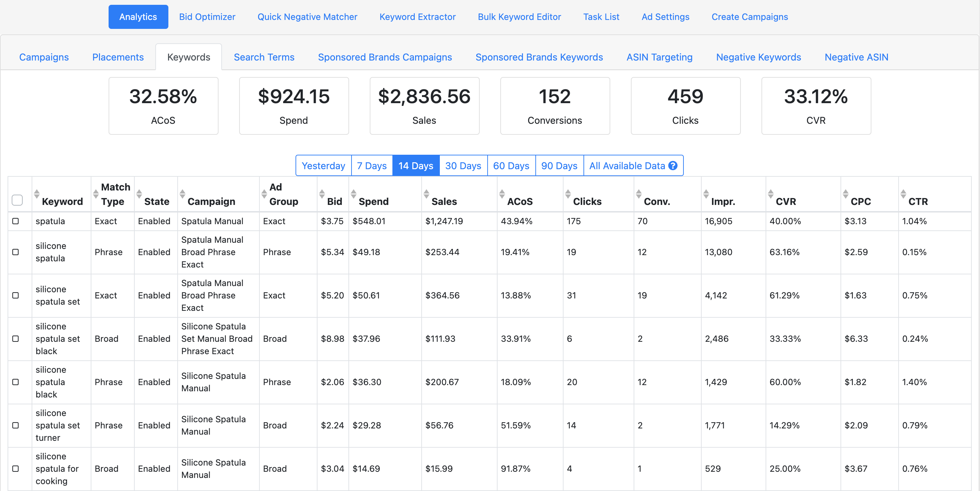This screenshot has width=980, height=491.
Task: Sort table by Conv. column arrows
Action: (x=639, y=194)
